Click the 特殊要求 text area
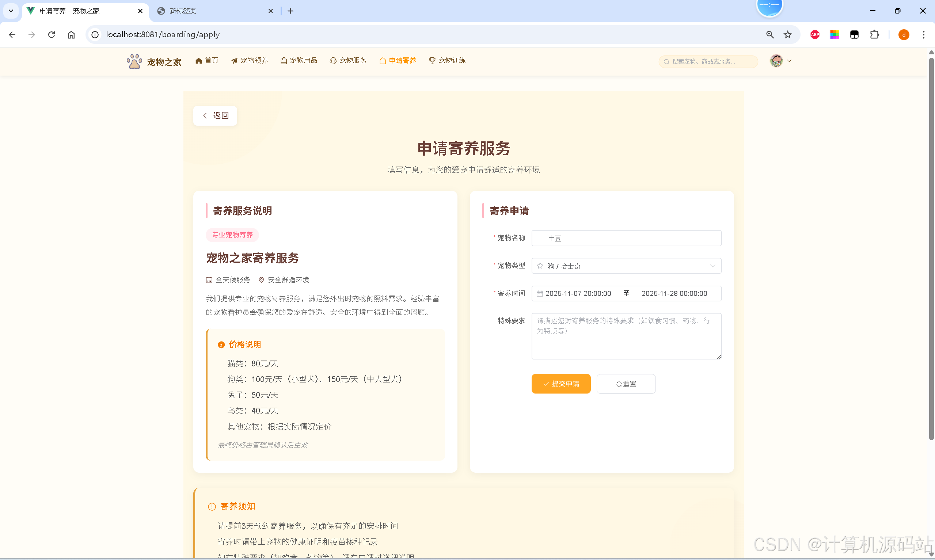 point(626,336)
